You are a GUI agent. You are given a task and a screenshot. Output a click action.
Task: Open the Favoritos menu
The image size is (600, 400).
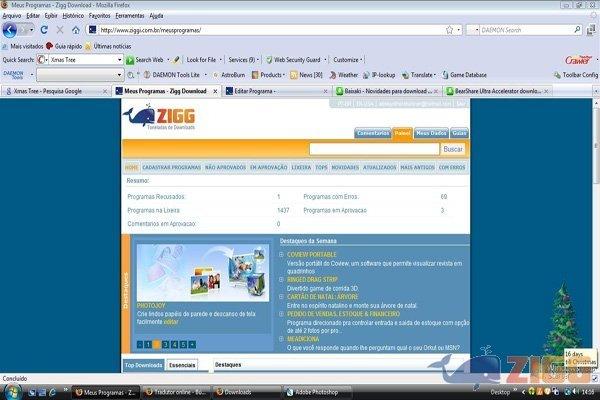[x=99, y=16]
